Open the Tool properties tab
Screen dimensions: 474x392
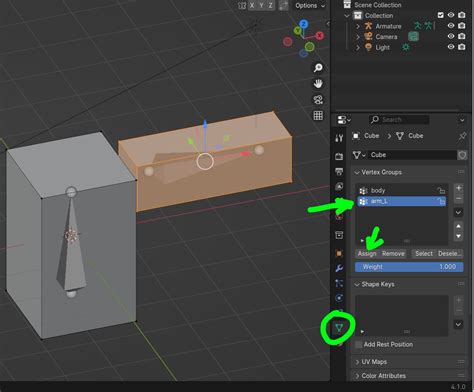coord(339,138)
